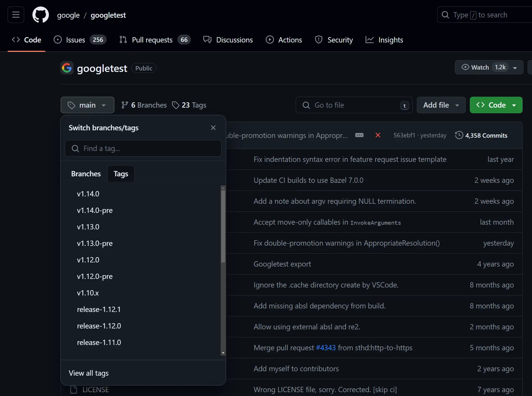
Task: Open 'Fix double-promotion warnings in AppropriateResolution()' row commit
Action: click(346, 243)
